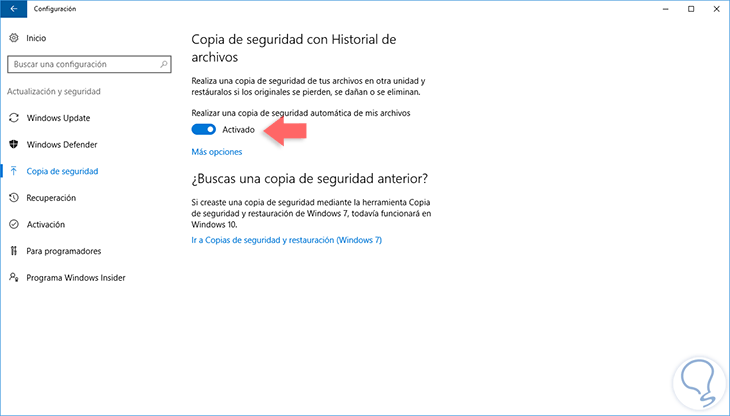Click the search magnifier icon
This screenshot has height=416, width=730.
pos(164,64)
